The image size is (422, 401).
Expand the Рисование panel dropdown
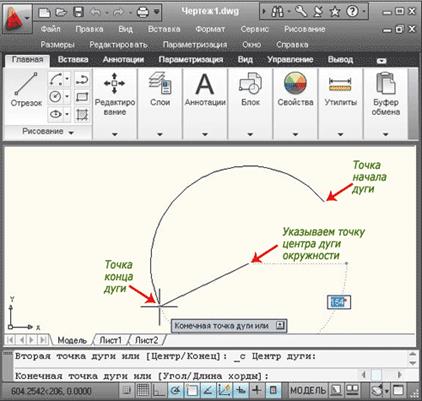[x=71, y=132]
